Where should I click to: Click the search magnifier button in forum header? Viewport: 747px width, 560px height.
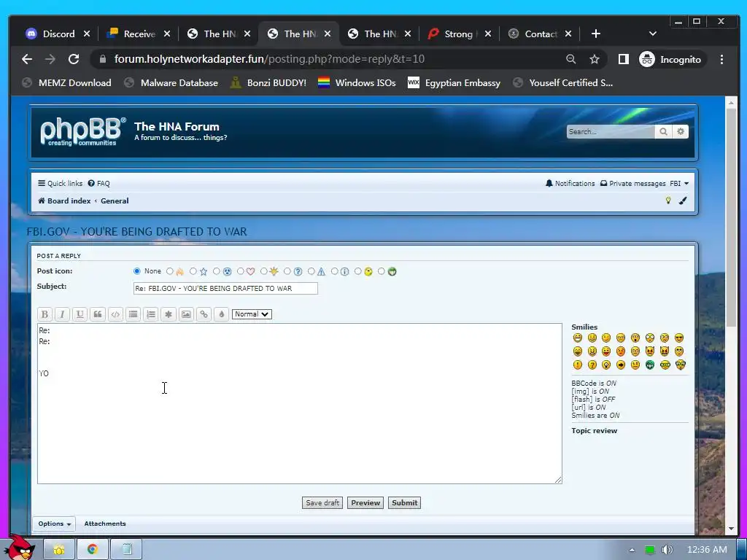point(663,132)
